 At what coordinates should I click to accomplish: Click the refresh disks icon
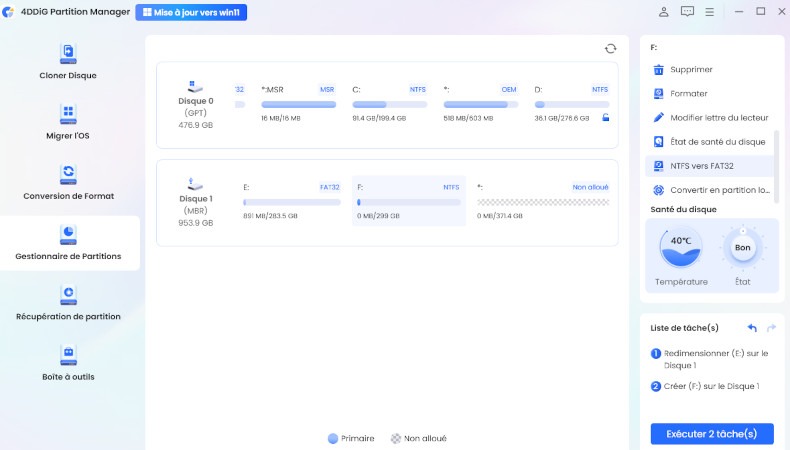tap(610, 48)
